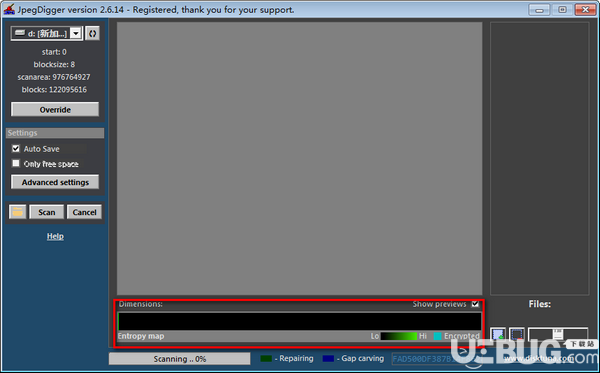Click the Scan button

point(46,212)
